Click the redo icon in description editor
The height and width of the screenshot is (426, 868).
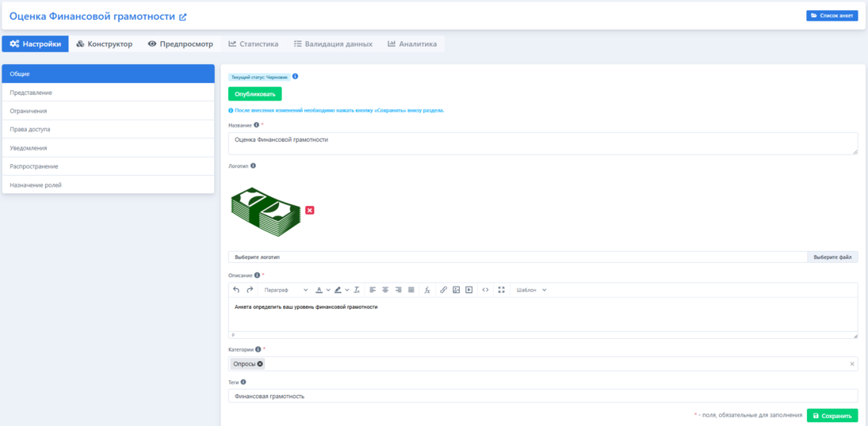coord(249,291)
